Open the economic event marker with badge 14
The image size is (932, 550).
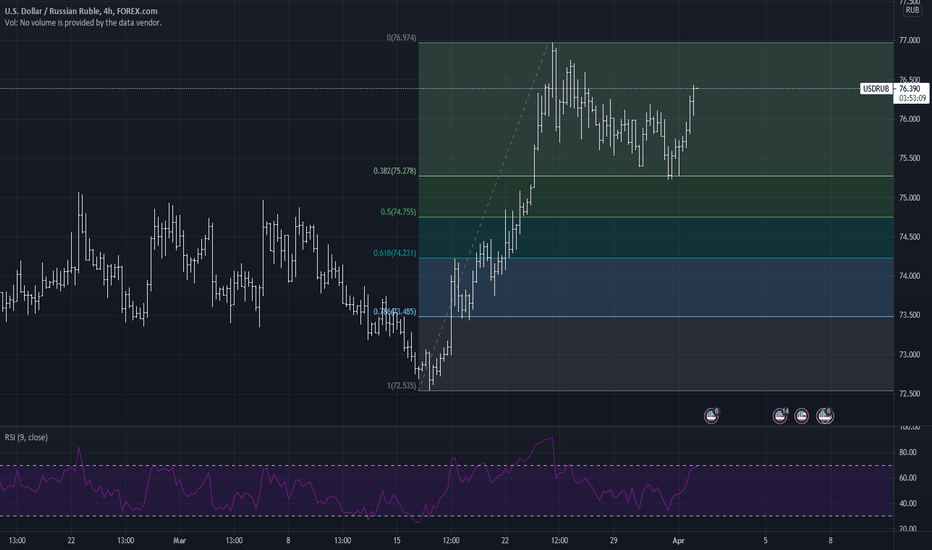pyautogui.click(x=780, y=416)
